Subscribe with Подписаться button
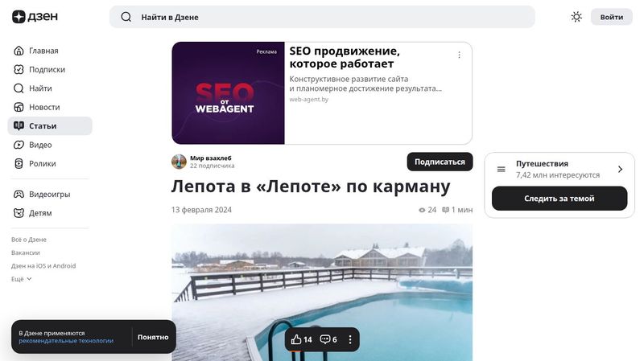The height and width of the screenshot is (361, 644). tap(440, 162)
